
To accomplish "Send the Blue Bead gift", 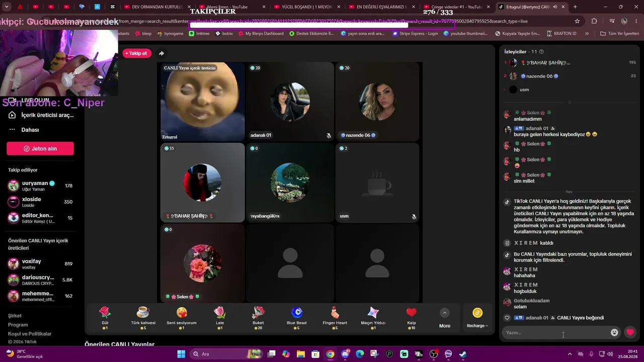I will point(296,318).
